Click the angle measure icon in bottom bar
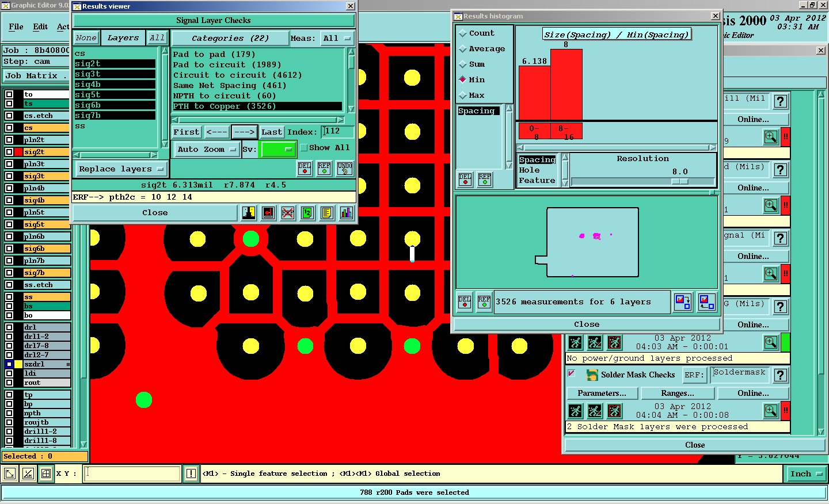The image size is (829, 504). point(28,474)
